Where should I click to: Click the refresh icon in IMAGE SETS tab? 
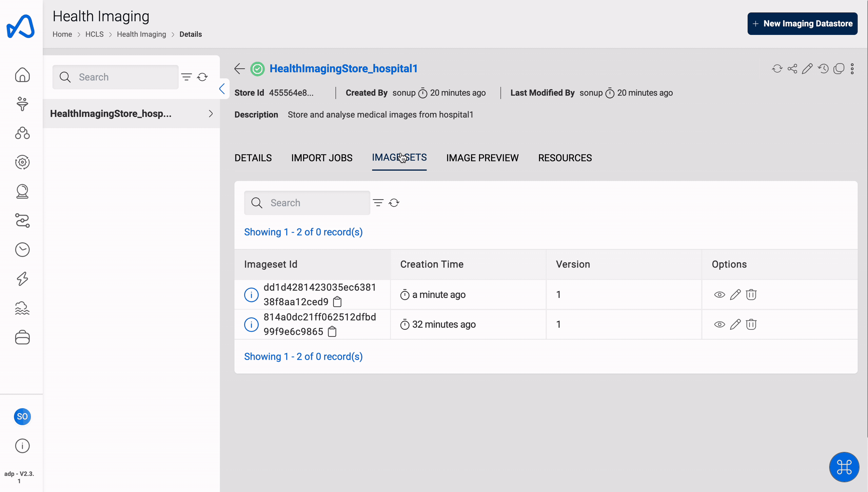point(394,203)
